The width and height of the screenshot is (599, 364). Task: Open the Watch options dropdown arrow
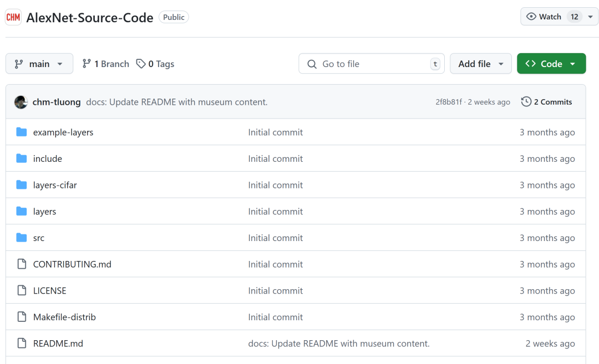tap(590, 17)
